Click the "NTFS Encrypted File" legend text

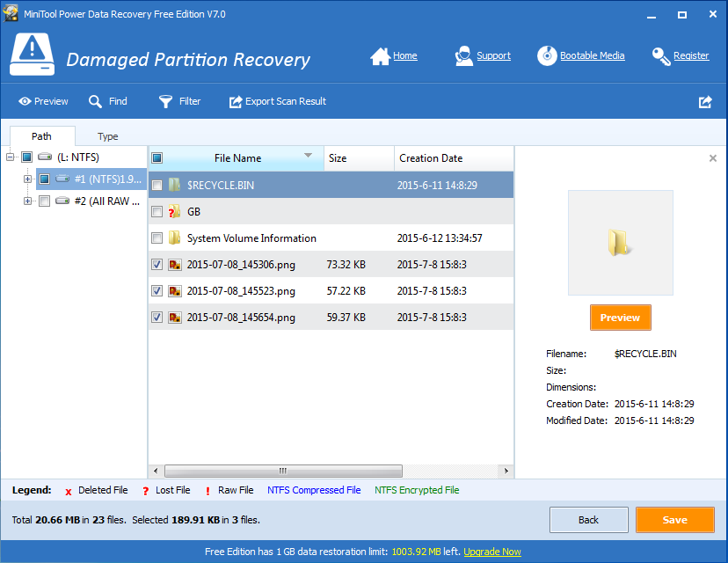[417, 490]
